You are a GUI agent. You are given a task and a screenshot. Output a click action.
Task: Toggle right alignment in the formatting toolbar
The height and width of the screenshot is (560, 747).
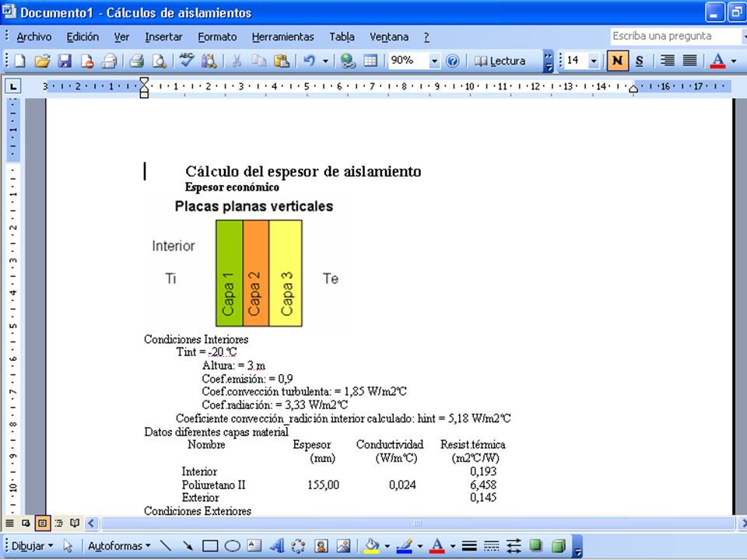[668, 61]
